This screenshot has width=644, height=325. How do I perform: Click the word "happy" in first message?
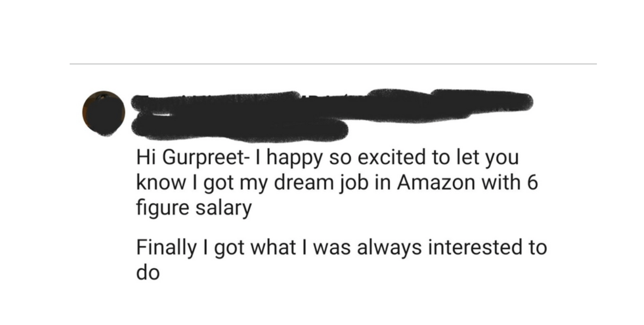click(292, 160)
